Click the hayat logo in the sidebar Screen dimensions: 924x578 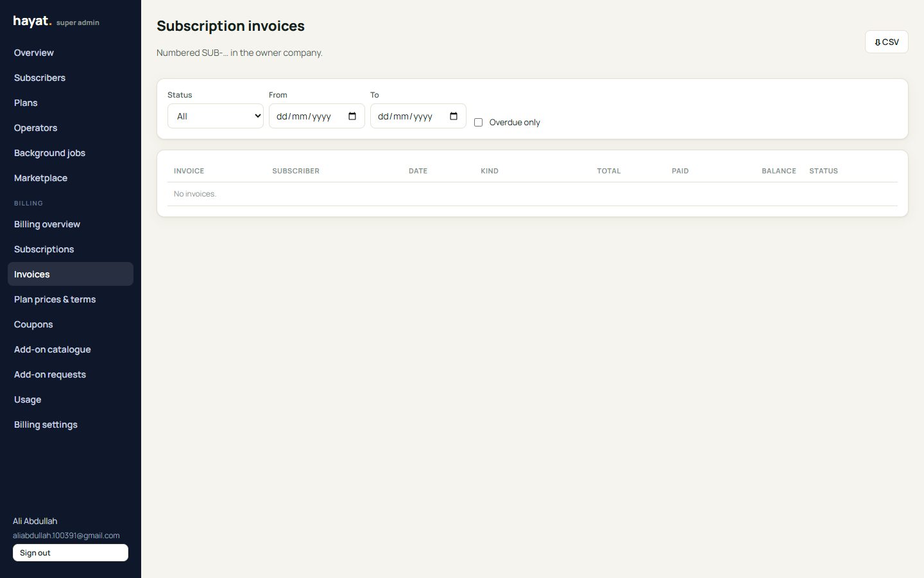pyautogui.click(x=32, y=21)
